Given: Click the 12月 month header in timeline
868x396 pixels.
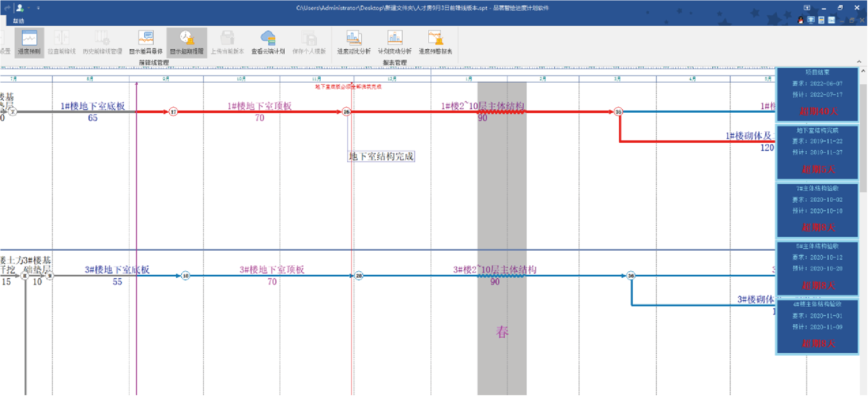Looking at the screenshot, I should [392, 79].
